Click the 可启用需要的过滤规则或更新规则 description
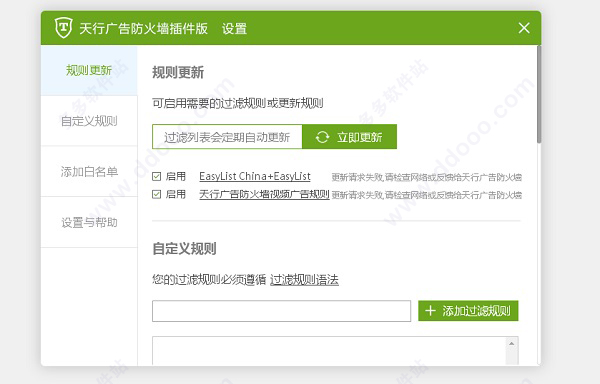 238,103
